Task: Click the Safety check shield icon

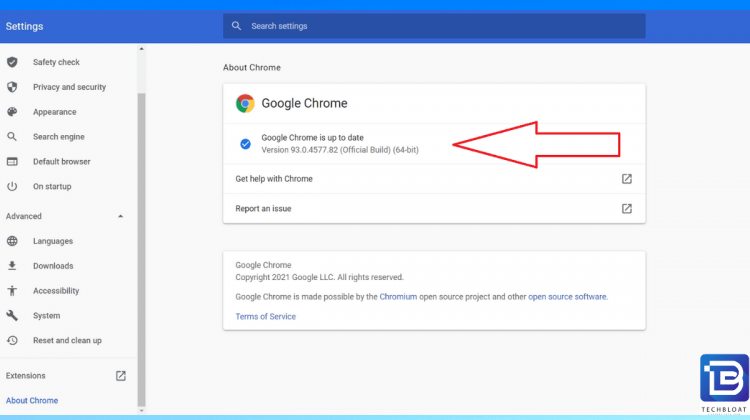Action: click(12, 62)
